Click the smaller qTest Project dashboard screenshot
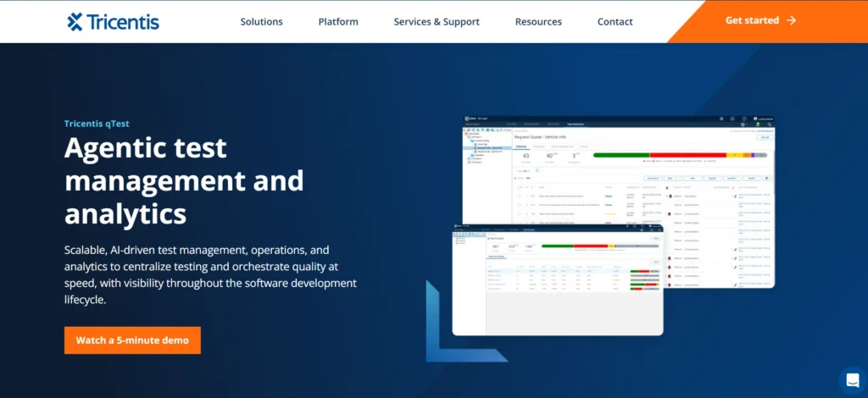This screenshot has height=398, width=868. point(558,279)
